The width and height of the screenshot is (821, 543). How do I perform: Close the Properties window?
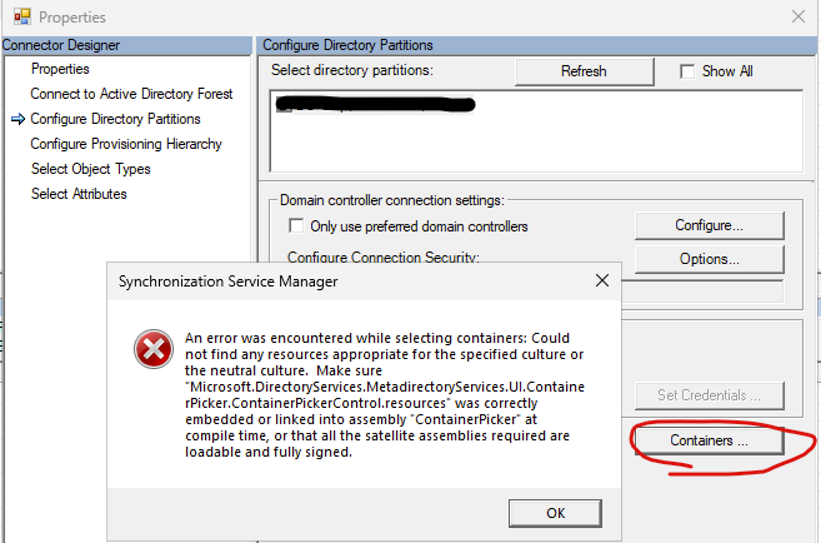798,16
